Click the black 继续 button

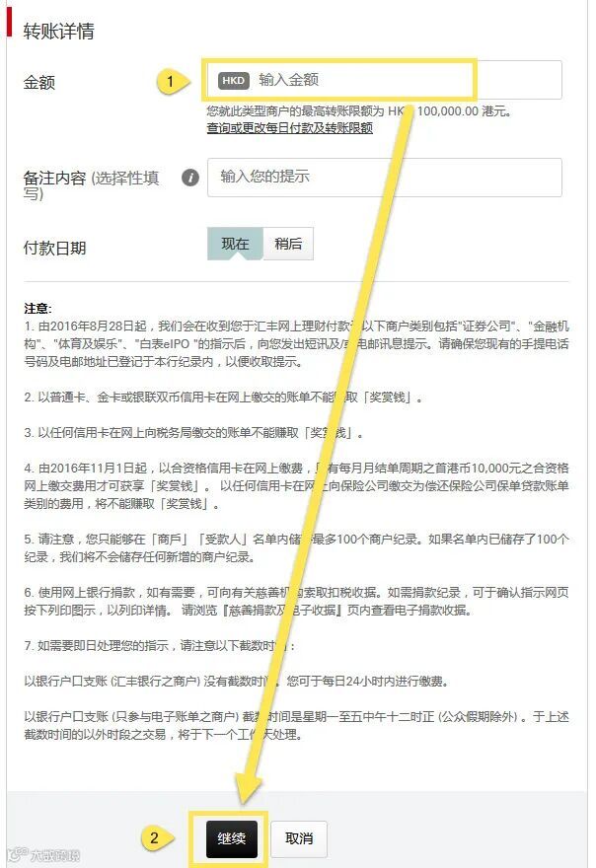pos(232,839)
